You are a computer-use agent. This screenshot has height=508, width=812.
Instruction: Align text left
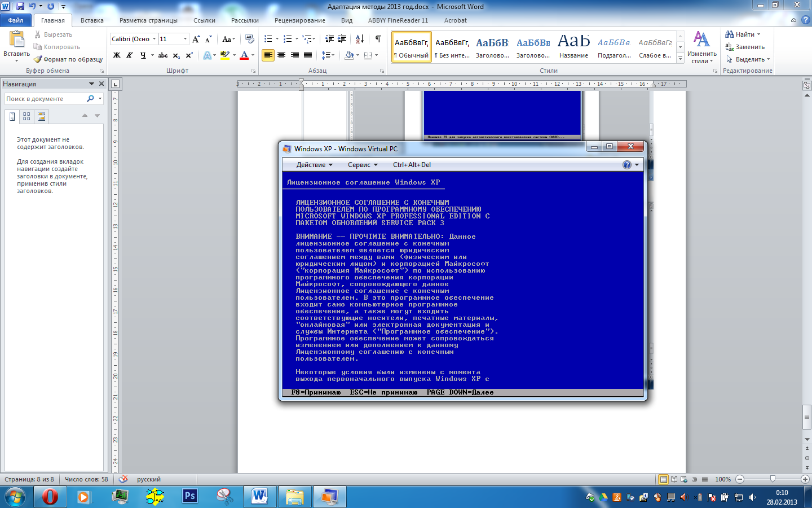[x=268, y=55]
